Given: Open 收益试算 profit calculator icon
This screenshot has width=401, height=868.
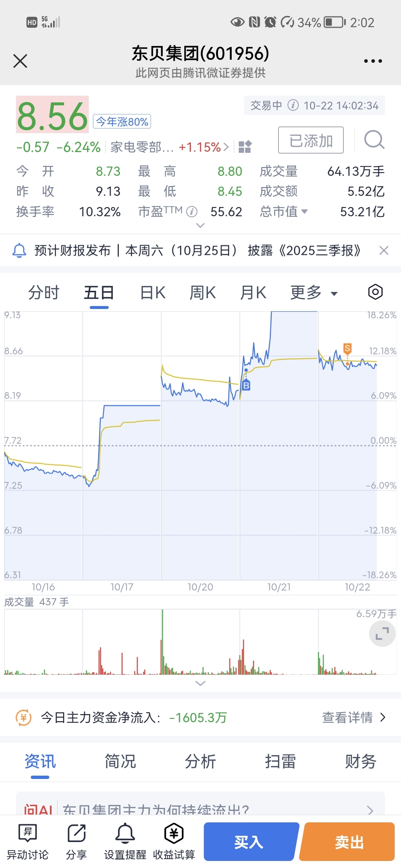Looking at the screenshot, I should tap(174, 842).
